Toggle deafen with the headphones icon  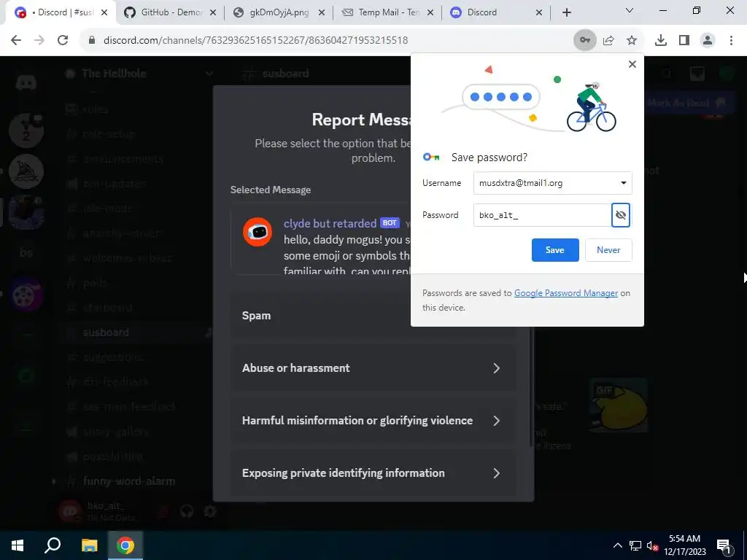tap(187, 511)
